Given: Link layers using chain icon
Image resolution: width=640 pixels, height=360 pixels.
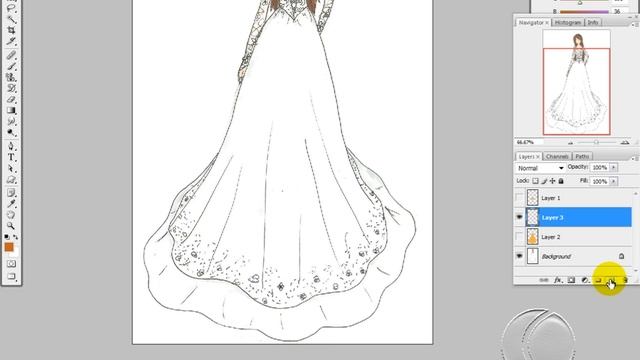Looking at the screenshot, I should tap(544, 280).
